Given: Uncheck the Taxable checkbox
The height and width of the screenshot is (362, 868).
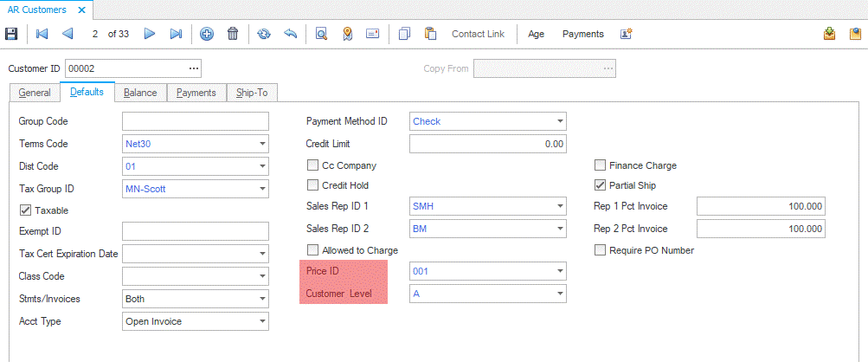Looking at the screenshot, I should [x=24, y=210].
